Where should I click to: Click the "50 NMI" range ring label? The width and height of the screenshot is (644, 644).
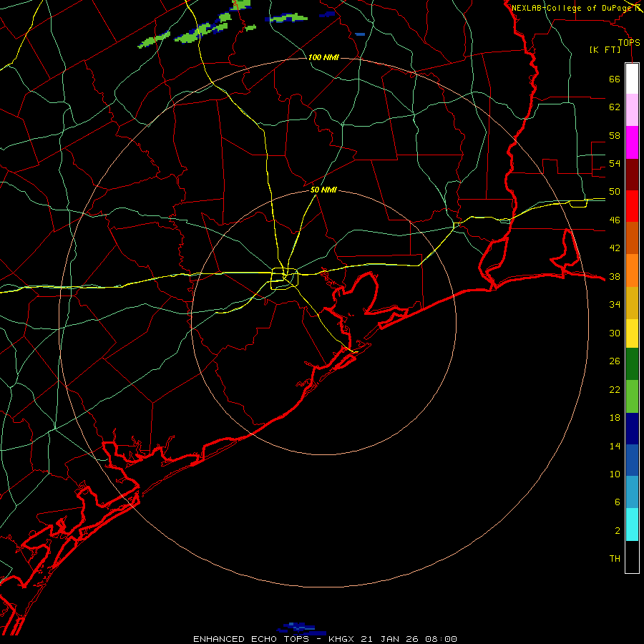(323, 190)
